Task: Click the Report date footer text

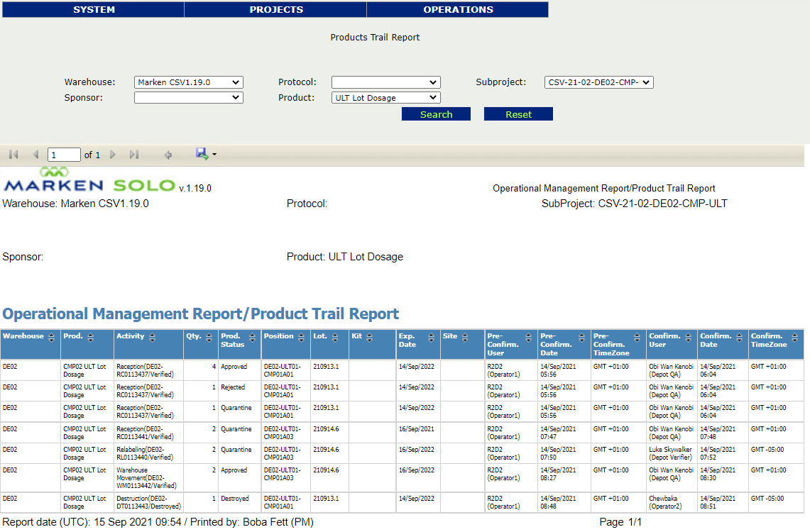Action: (158, 522)
